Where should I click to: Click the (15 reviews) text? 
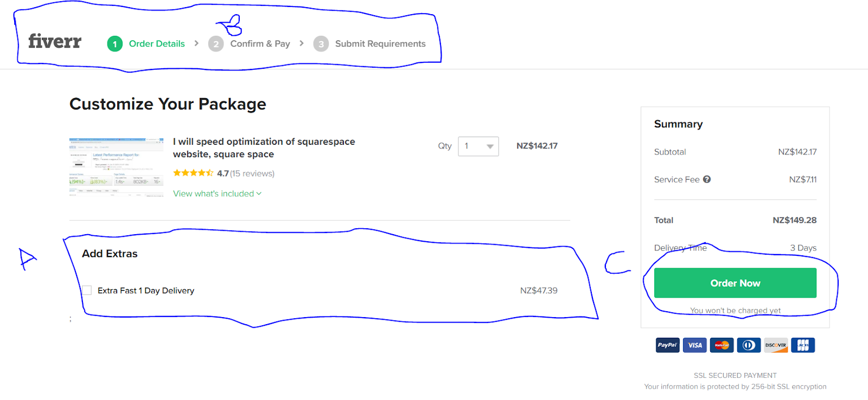tap(252, 173)
